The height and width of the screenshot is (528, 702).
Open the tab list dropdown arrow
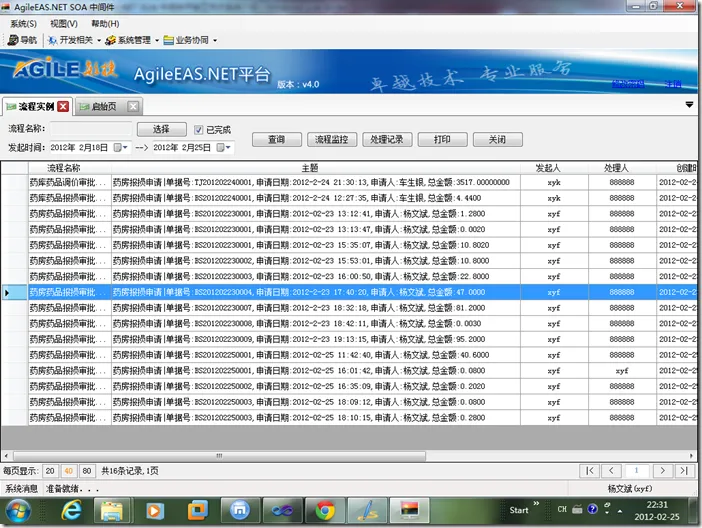[689, 105]
